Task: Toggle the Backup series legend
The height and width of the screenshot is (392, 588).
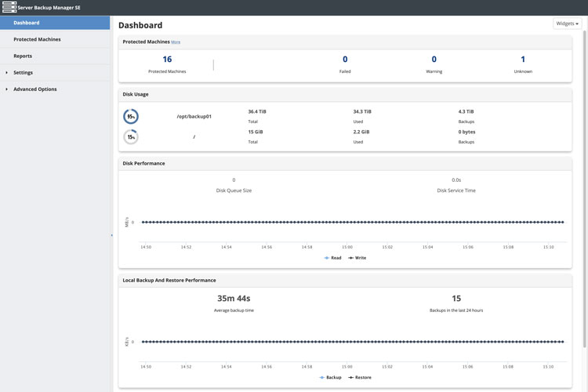Action: [330, 377]
